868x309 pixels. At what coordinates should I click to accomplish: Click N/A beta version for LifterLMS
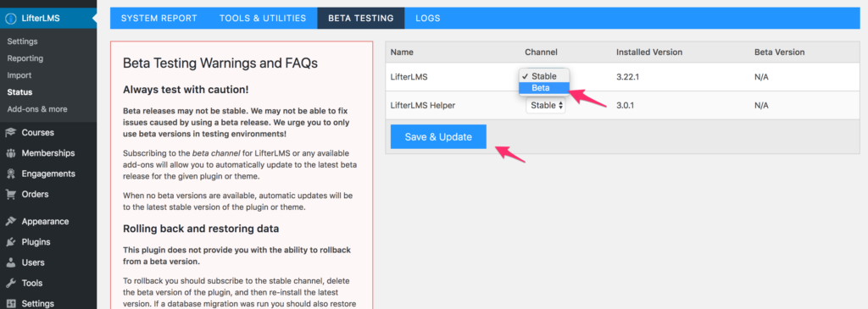click(x=762, y=77)
